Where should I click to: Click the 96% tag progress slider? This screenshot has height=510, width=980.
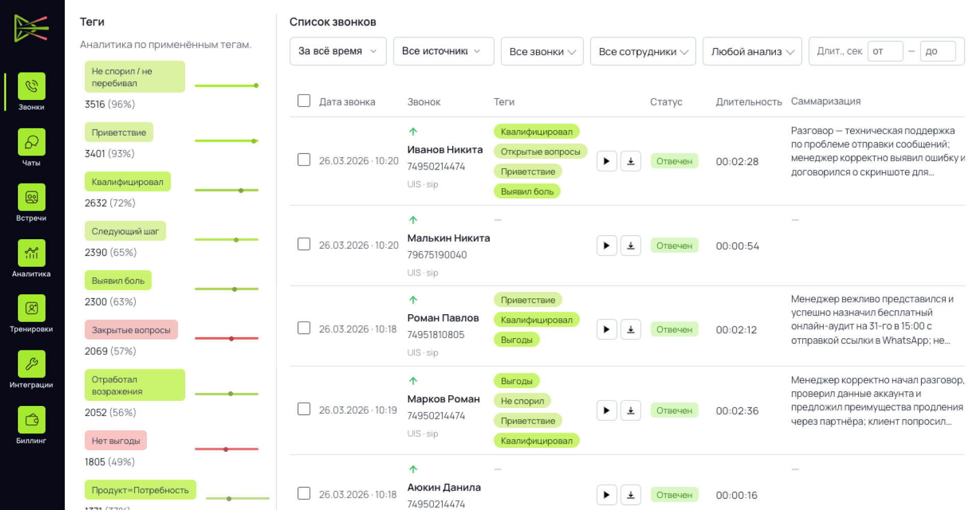[227, 86]
